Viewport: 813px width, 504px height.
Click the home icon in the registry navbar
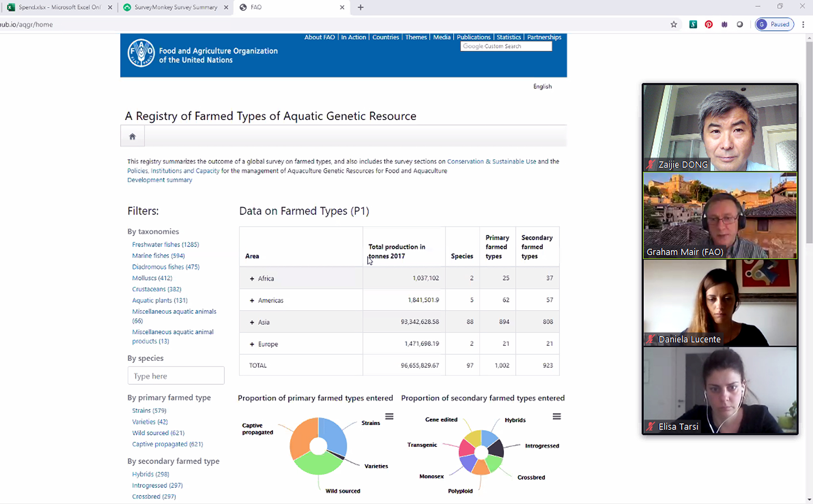tap(132, 137)
